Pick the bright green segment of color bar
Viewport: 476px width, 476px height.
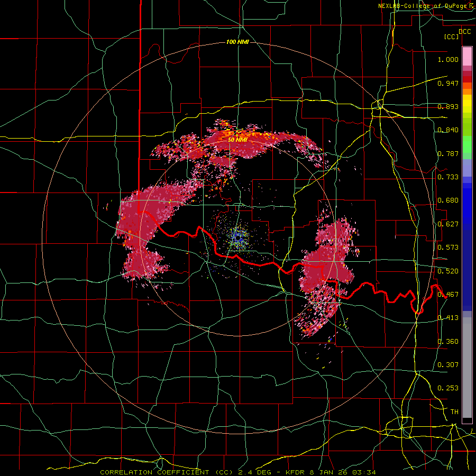[x=467, y=144]
